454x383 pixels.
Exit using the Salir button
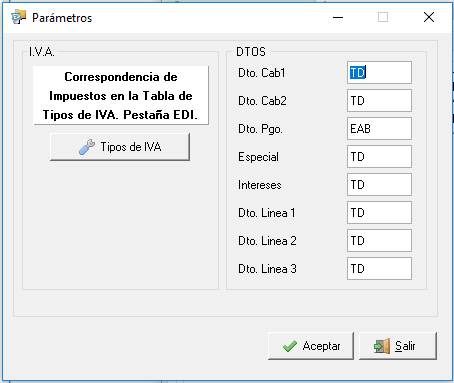click(x=398, y=346)
